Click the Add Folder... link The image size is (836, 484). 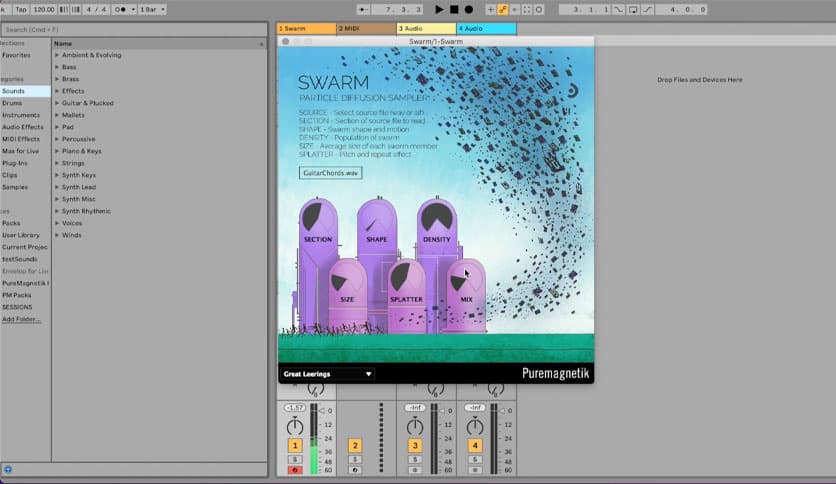pyautogui.click(x=21, y=319)
